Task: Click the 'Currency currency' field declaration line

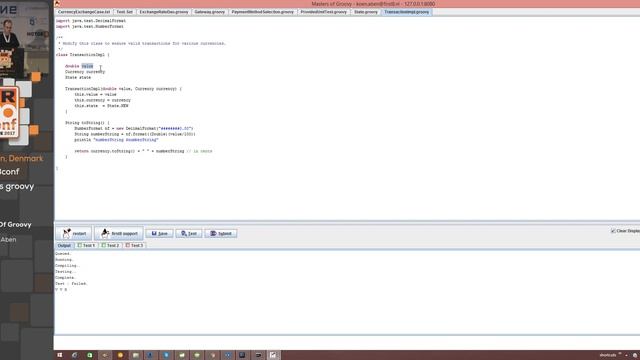Action: tap(85, 71)
